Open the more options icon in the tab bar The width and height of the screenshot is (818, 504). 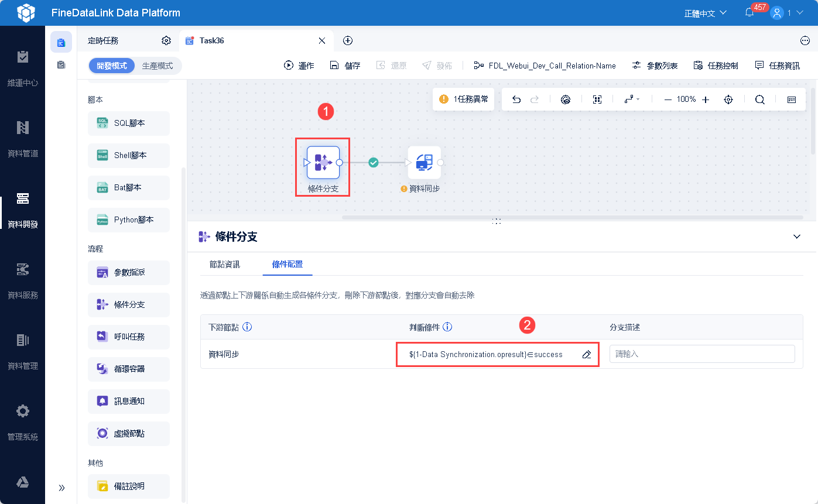click(805, 40)
